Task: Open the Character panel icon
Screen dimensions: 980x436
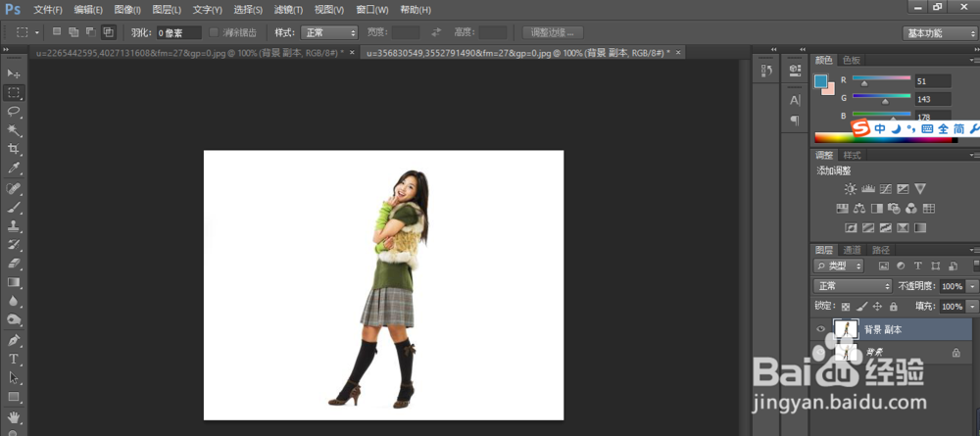Action: [x=795, y=100]
